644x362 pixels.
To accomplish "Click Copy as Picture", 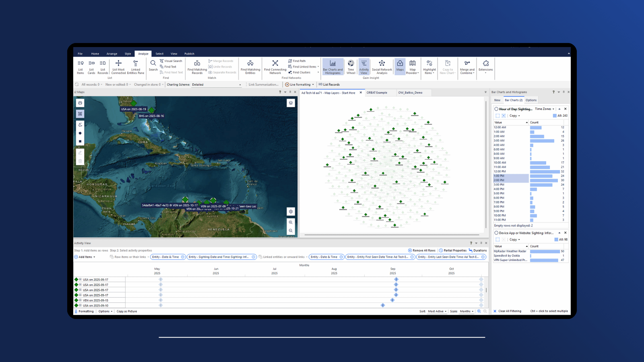I will (127, 311).
